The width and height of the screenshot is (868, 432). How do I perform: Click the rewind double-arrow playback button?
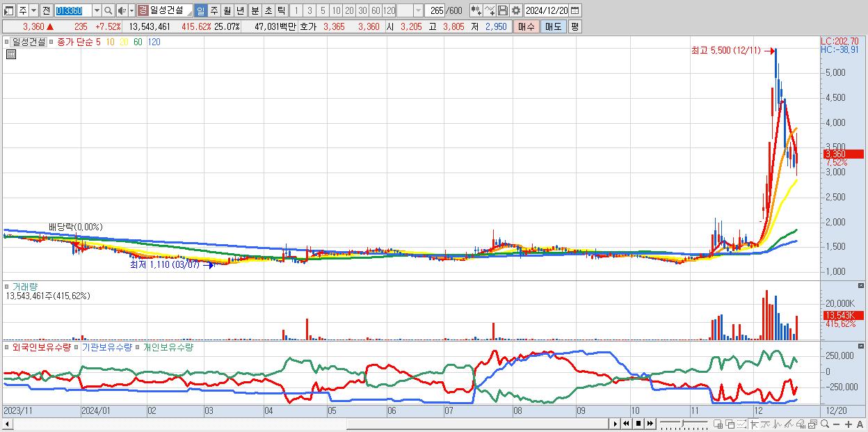626,424
